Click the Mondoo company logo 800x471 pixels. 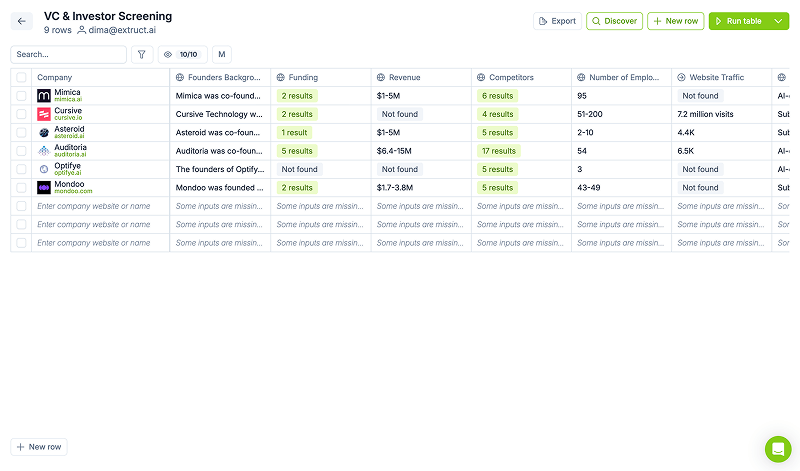click(44, 187)
